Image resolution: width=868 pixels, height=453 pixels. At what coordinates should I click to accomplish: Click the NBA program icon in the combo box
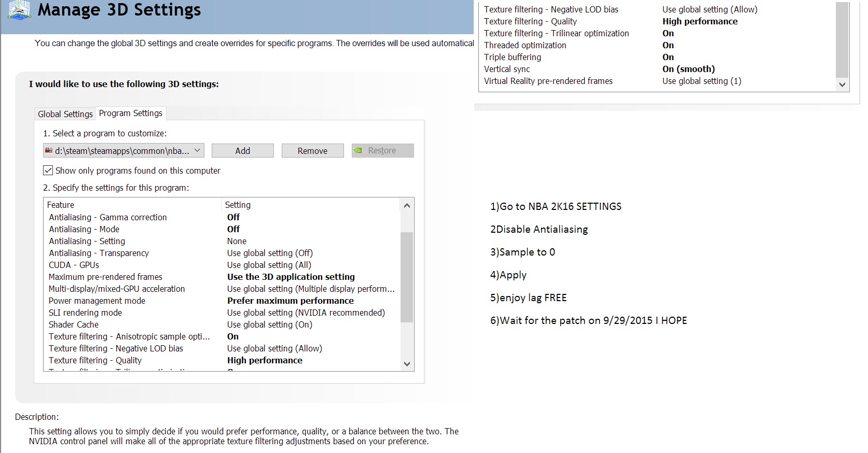point(49,151)
